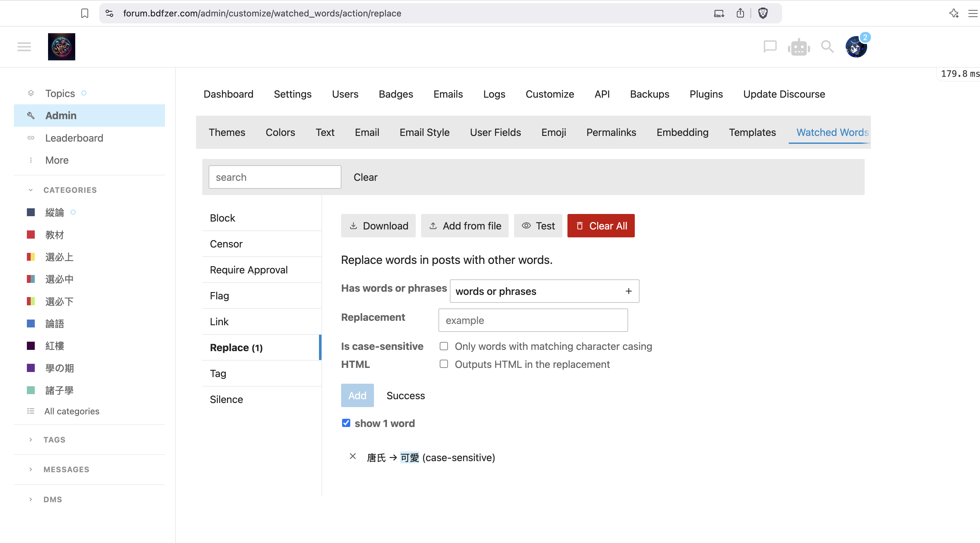Open user avatar notifications menu

[x=856, y=47]
